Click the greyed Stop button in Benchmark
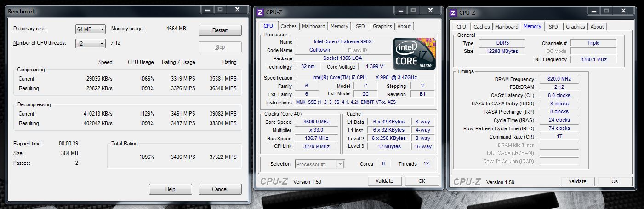The image size is (644, 209). tap(220, 47)
